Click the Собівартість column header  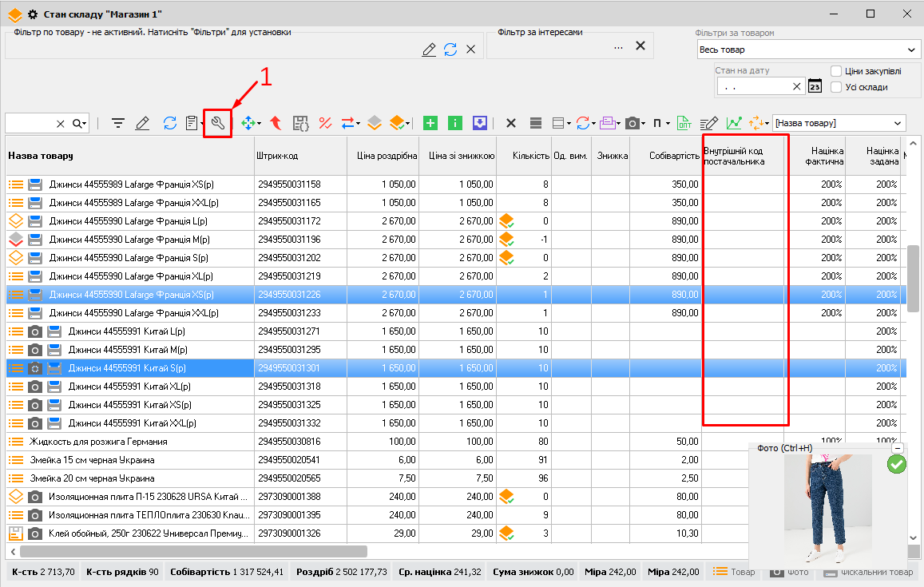click(674, 156)
